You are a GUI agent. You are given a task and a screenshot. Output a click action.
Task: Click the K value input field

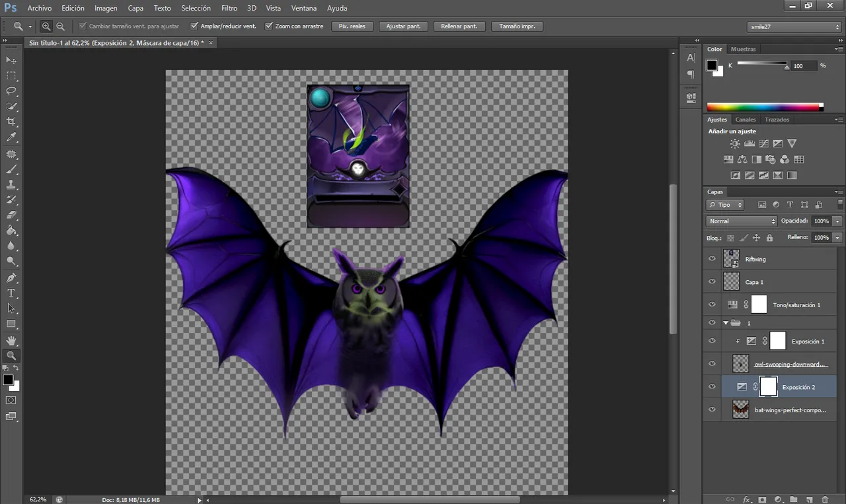804,66
